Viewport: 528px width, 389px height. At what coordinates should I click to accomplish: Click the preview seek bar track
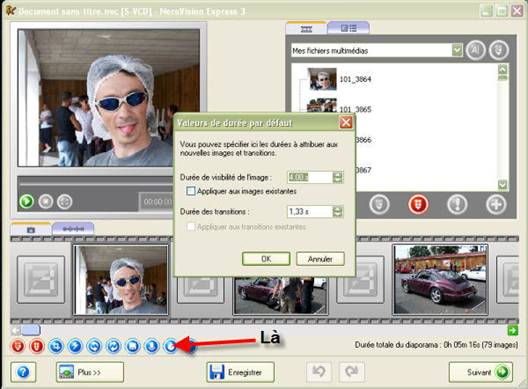pyautogui.click(x=96, y=184)
